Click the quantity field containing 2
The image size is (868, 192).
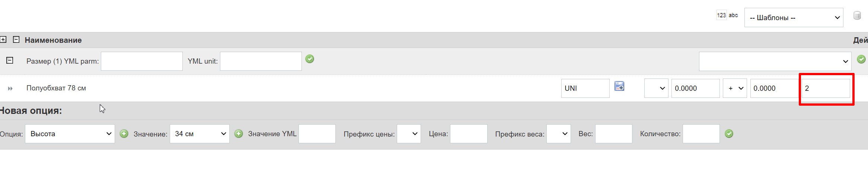click(826, 88)
